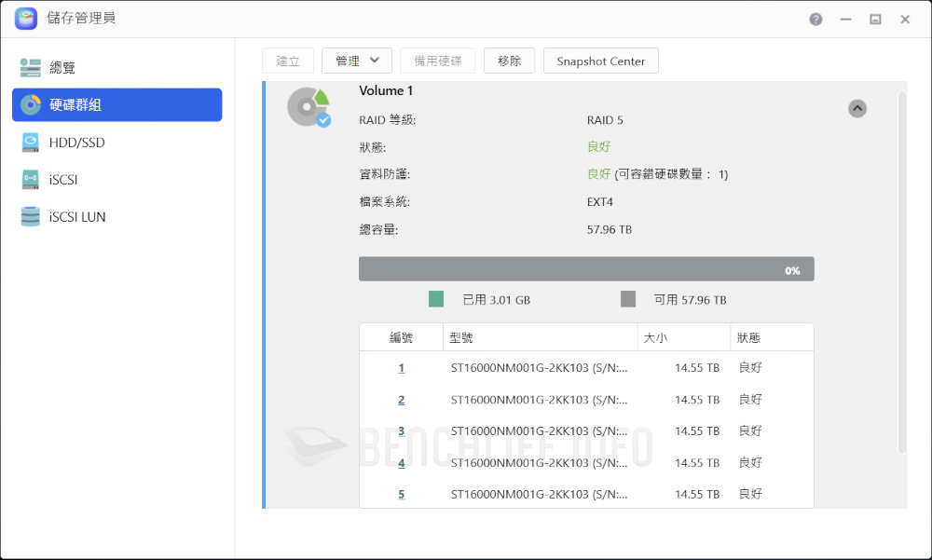Collapse Volume 1 details with chevron
The image size is (932, 560).
point(857,108)
